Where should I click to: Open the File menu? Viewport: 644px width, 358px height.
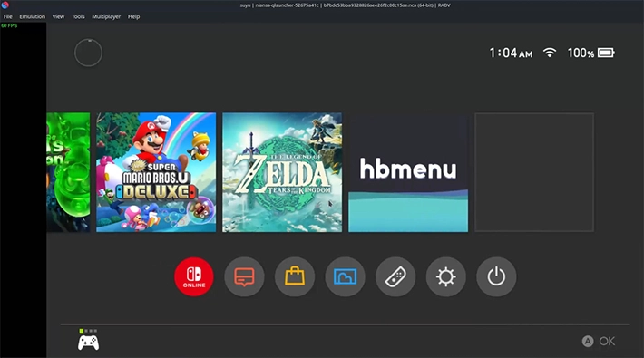pyautogui.click(x=8, y=16)
